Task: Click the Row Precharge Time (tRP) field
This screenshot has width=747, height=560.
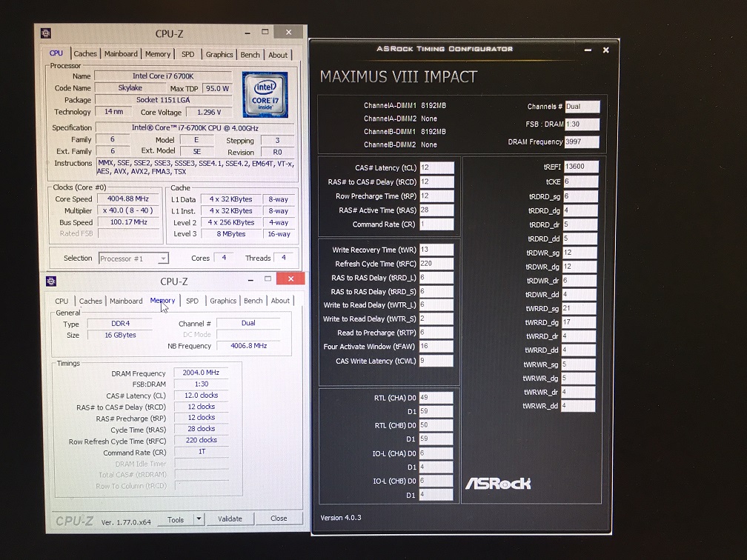Action: (x=436, y=196)
